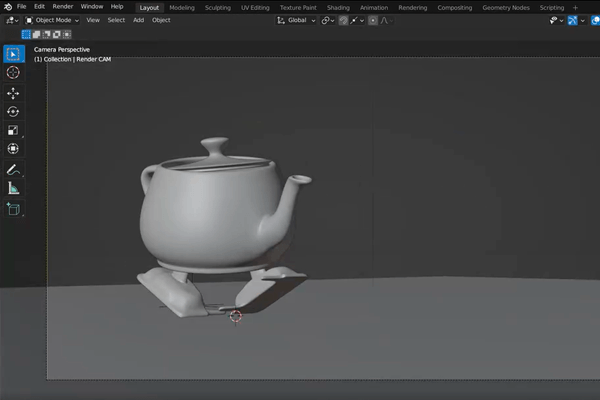Activate the Annotate tool
Screen dimensions: 600x400
(13, 170)
